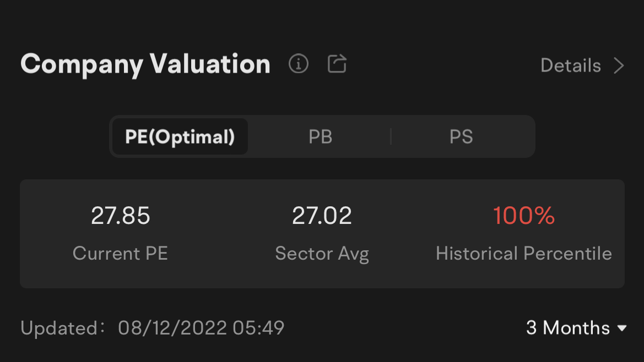Share the Company Valuation card

[337, 64]
